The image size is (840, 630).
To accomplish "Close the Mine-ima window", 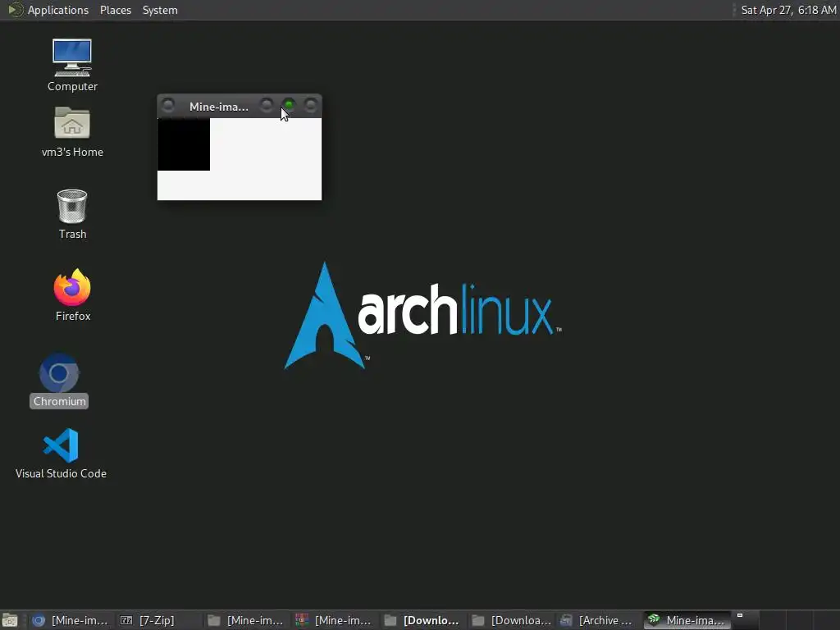I will (311, 105).
